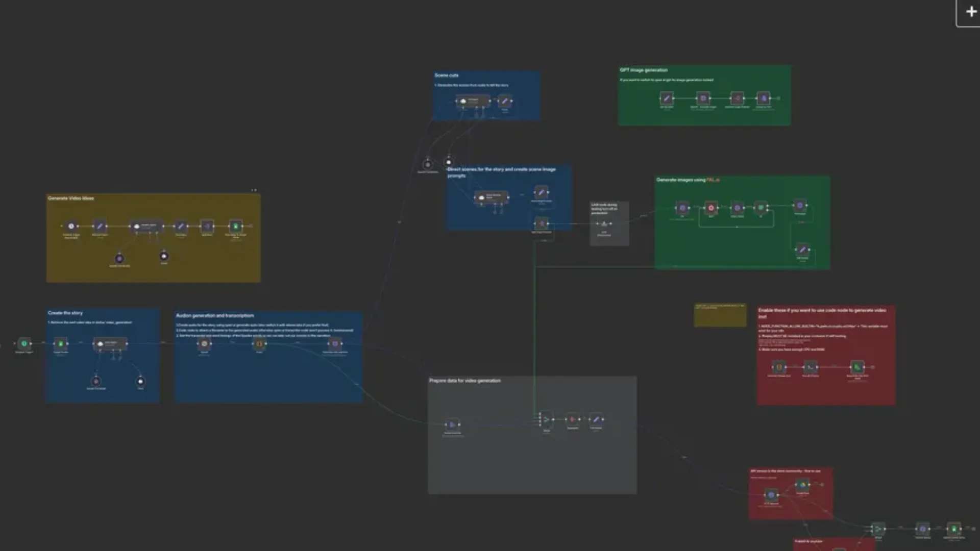Select the white circular sub-node in Create the story

[140, 381]
